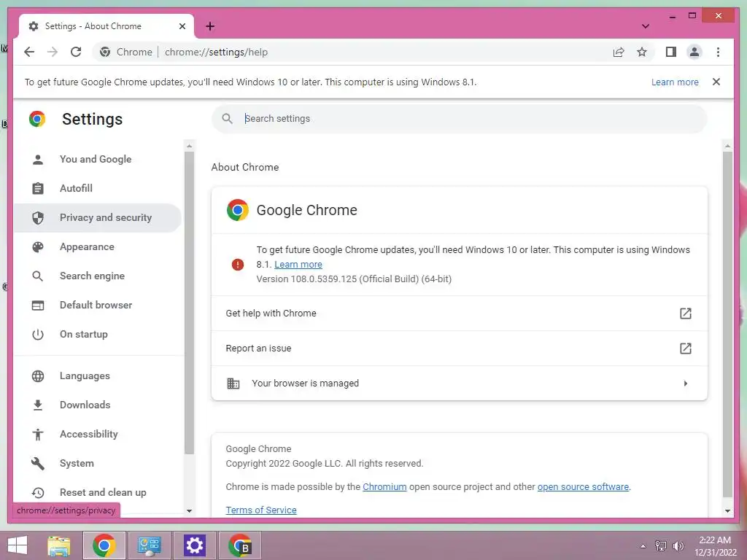Close the Settings - About Chrome tab
This screenshot has height=560, width=747.
(x=182, y=26)
